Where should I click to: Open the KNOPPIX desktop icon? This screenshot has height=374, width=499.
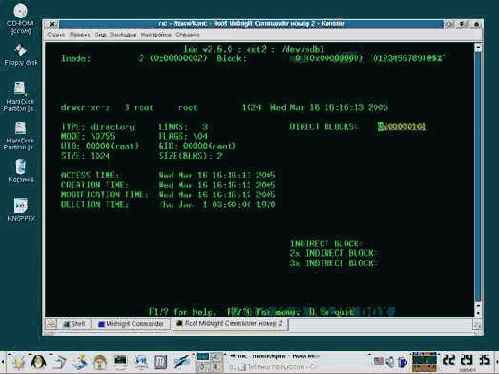click(x=21, y=210)
